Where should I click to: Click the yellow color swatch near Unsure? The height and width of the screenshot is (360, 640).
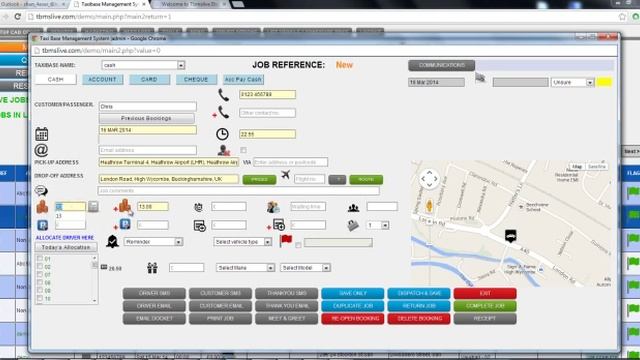[x=604, y=82]
